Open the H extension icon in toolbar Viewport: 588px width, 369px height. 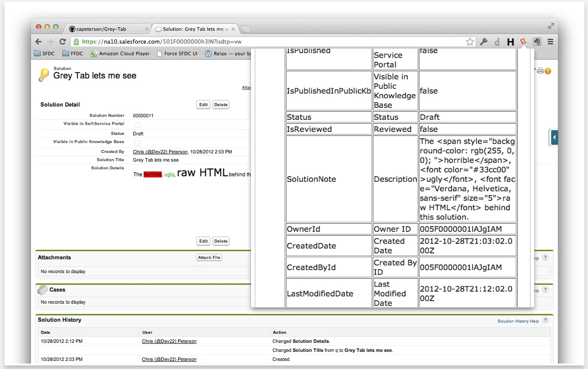510,42
